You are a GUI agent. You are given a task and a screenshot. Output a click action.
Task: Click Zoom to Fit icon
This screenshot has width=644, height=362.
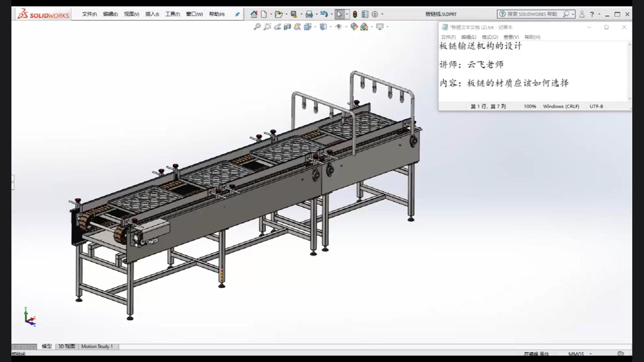[x=257, y=27]
